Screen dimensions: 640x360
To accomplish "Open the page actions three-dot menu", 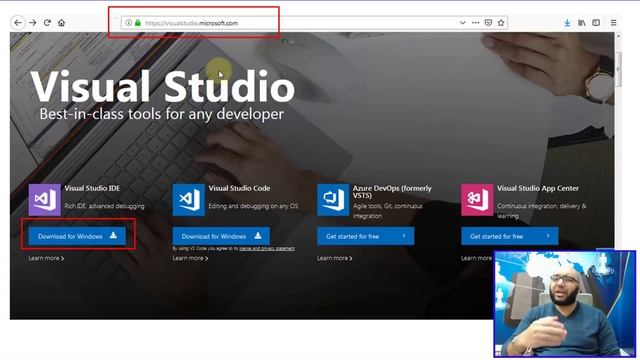I will point(476,23).
